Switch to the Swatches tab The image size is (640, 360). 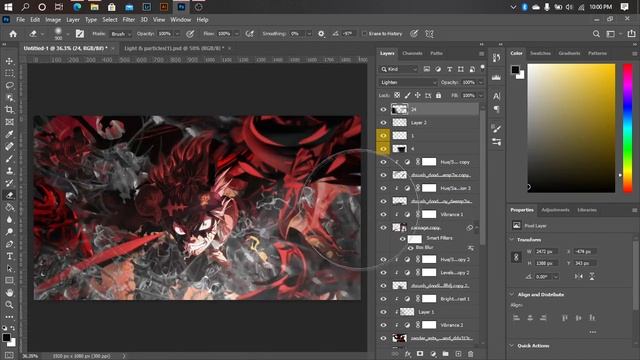click(x=540, y=53)
